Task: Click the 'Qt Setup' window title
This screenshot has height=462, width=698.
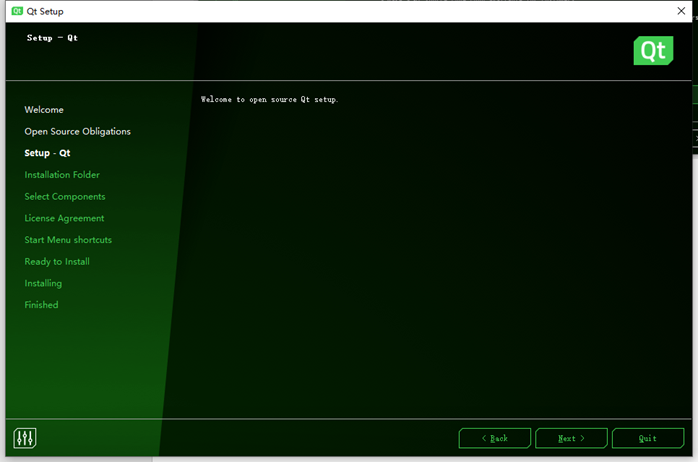Action: pyautogui.click(x=45, y=12)
